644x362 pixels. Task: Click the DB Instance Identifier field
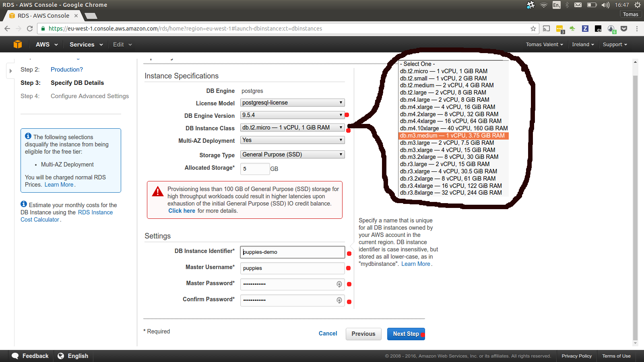[x=293, y=252]
